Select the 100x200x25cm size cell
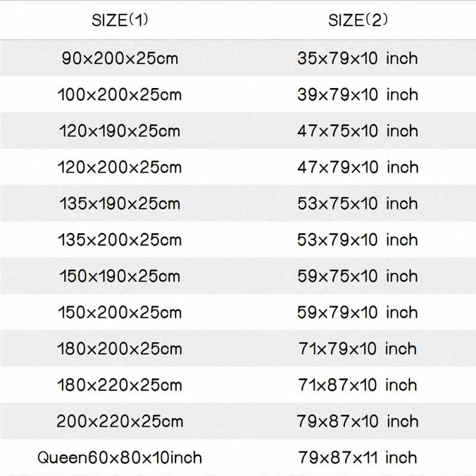476x476 pixels. (120, 95)
